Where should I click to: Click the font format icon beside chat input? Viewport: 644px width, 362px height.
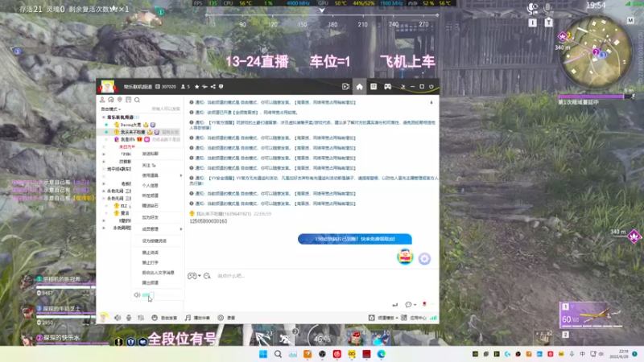[x=207, y=276]
